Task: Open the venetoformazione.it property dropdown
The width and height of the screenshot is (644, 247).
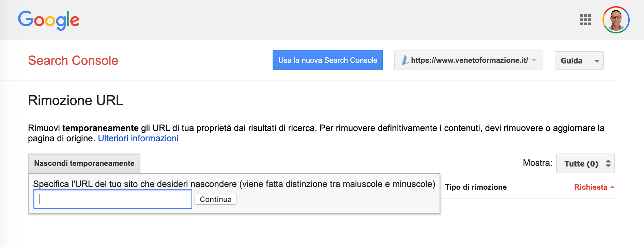Action: (468, 60)
